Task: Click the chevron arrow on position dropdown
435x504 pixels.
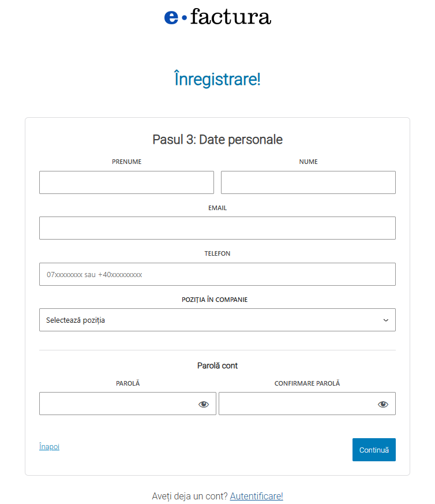Action: click(x=386, y=320)
